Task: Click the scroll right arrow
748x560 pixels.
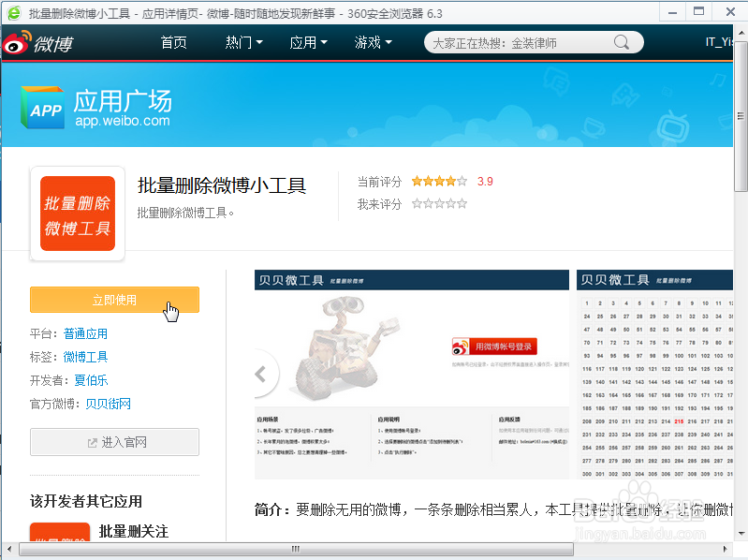Action: coord(726,549)
